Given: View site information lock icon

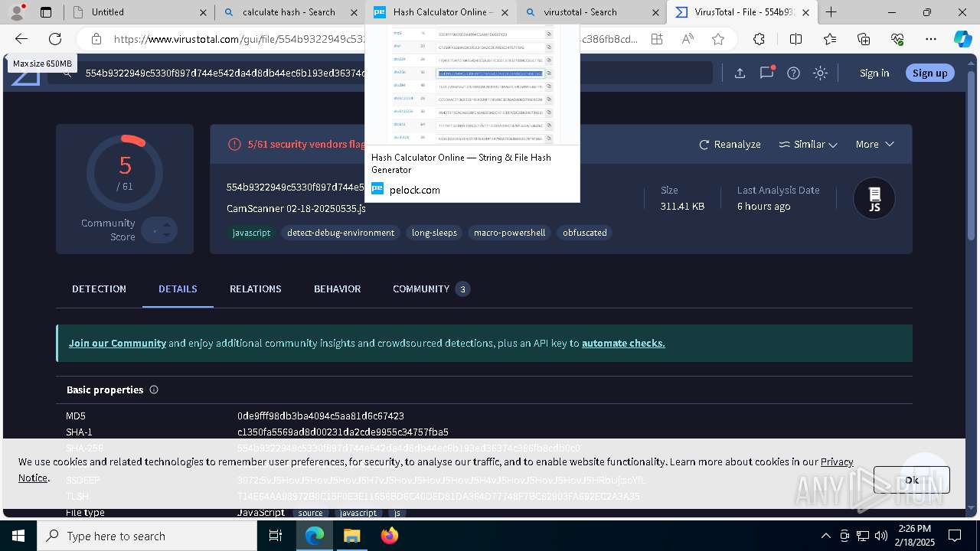Looking at the screenshot, I should (96, 39).
